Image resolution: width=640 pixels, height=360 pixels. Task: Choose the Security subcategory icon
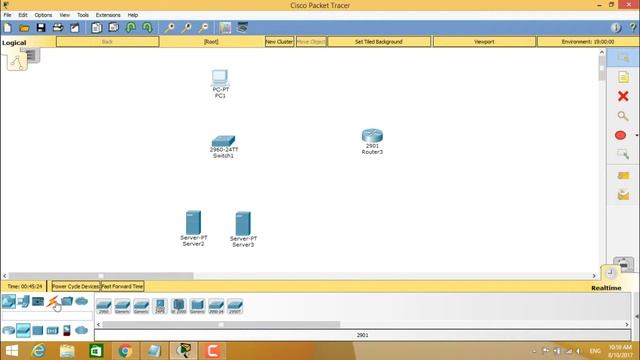(x=67, y=330)
